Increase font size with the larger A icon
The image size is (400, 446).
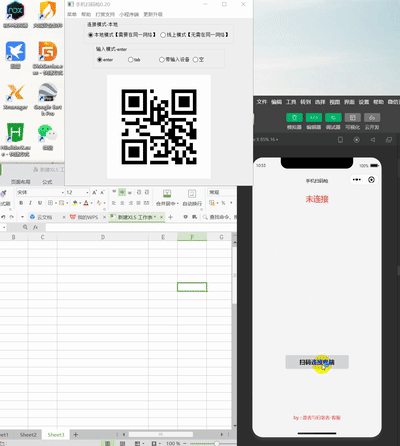click(x=95, y=192)
